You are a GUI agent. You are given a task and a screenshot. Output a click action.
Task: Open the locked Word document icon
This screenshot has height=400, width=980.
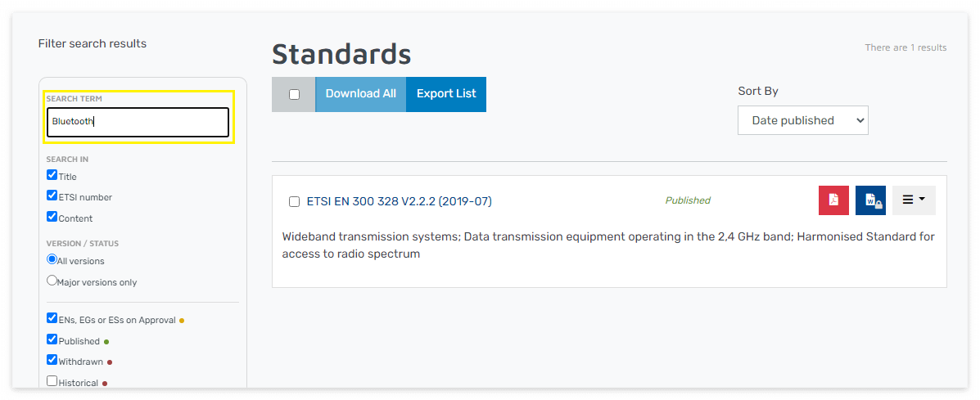click(870, 200)
